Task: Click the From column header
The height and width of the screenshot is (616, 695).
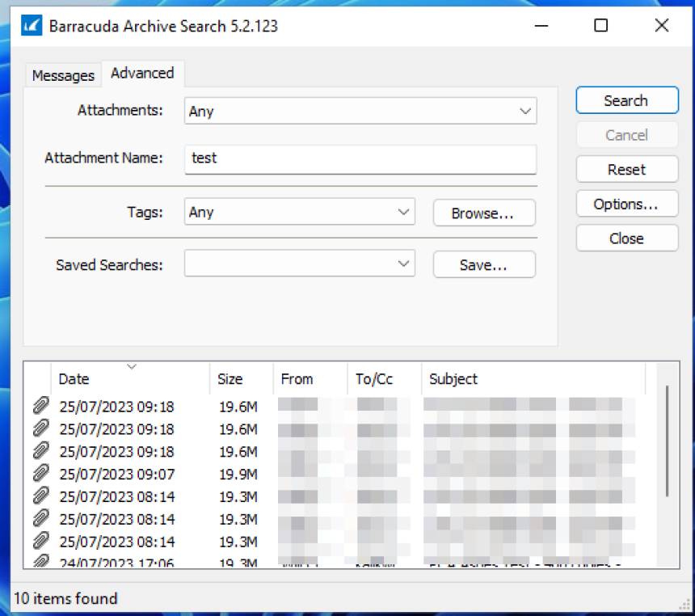Action: tap(310, 379)
